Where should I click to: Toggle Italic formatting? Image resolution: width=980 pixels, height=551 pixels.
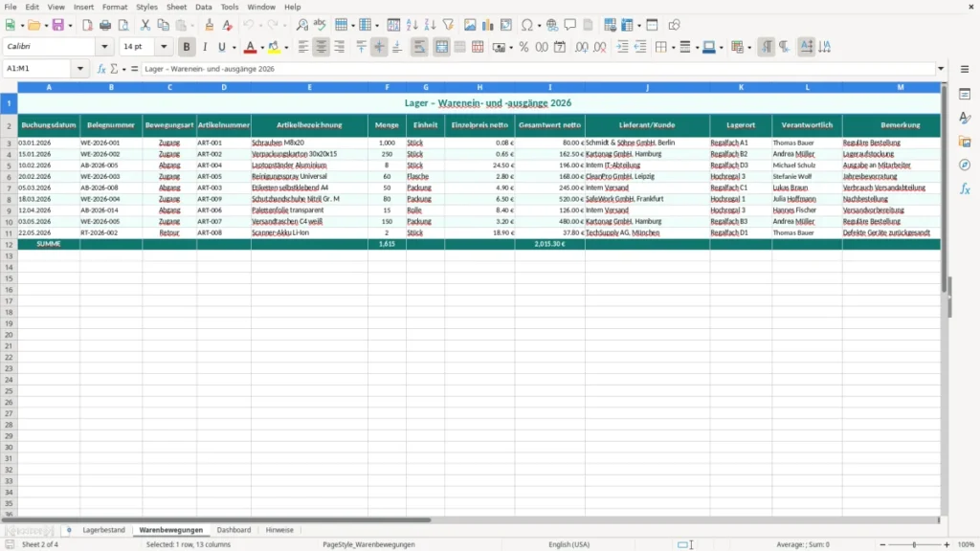[205, 47]
